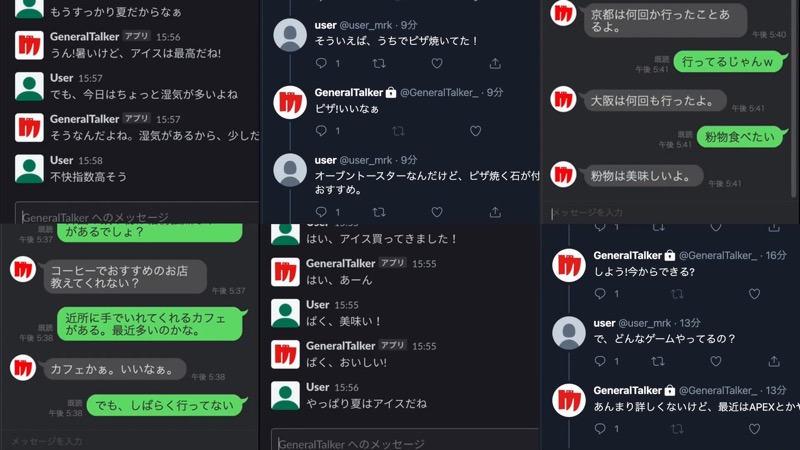Image resolution: width=800 pixels, height=450 pixels.
Task: Click the "GeneralTalker へのメッセージ" field at top-left
Action: [x=137, y=216]
